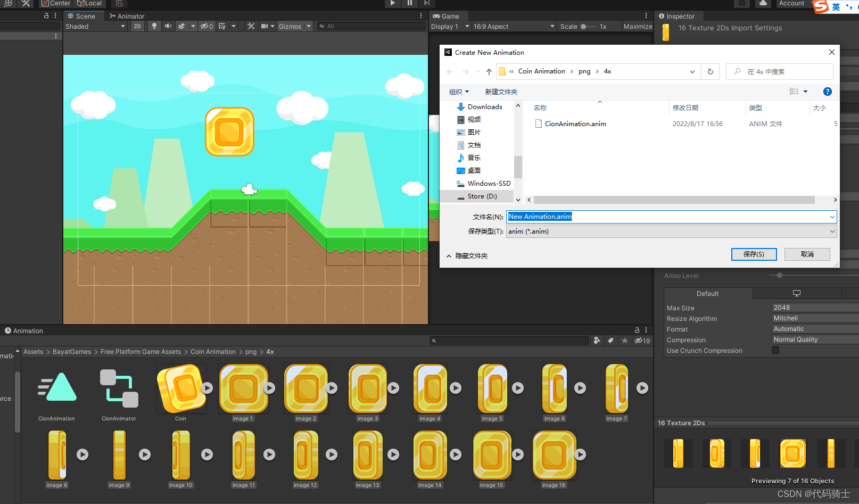
Task: Toggle scene lighting with the bulb icon
Action: pos(154,26)
